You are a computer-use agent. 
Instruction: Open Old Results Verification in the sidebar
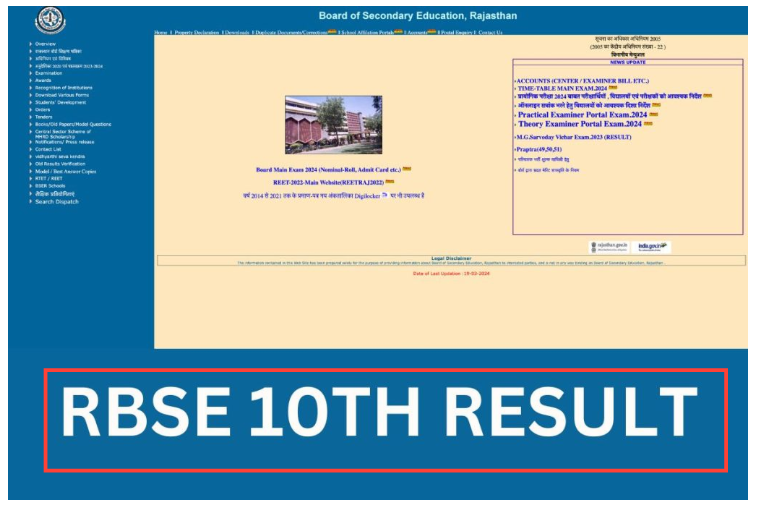[60, 164]
